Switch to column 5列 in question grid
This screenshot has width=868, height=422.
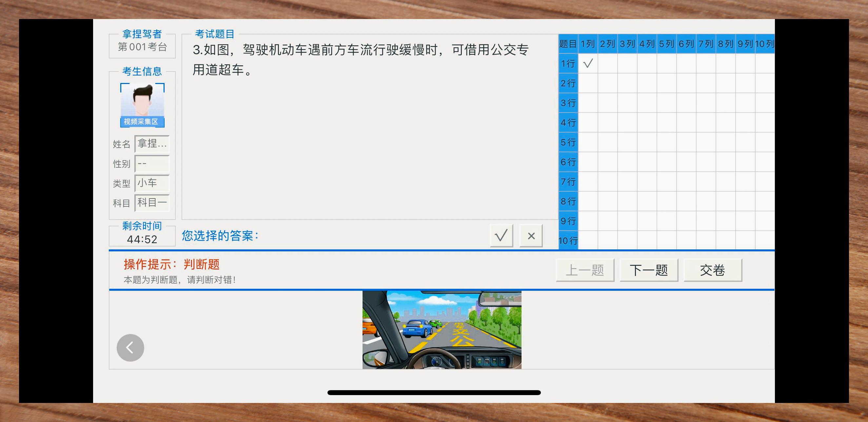pos(666,43)
